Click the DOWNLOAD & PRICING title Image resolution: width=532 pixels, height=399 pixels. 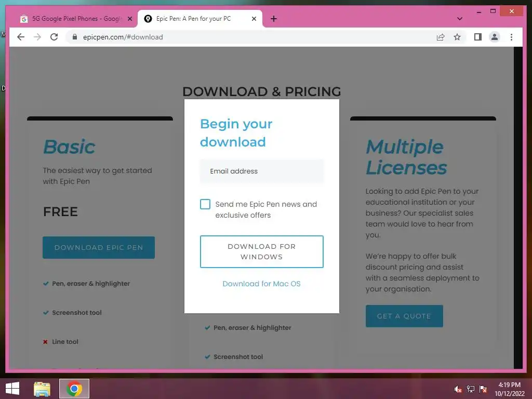pos(262,91)
